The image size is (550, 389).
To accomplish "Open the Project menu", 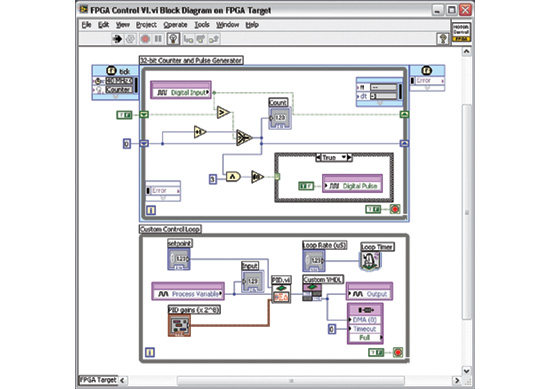I will (x=146, y=25).
